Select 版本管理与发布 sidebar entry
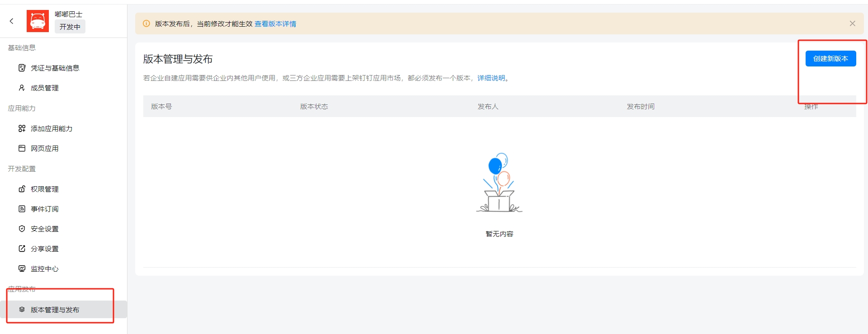The image size is (868, 334). [63, 310]
